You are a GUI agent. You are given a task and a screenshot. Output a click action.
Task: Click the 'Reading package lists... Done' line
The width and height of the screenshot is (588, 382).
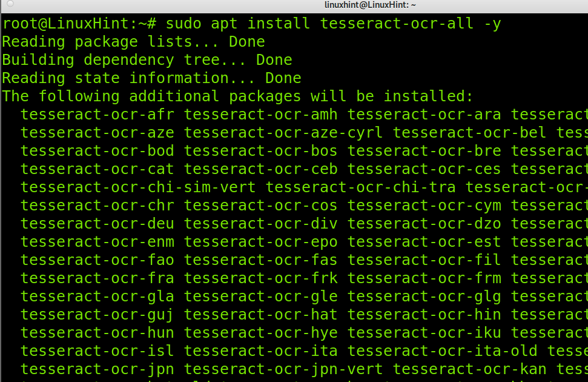(133, 42)
